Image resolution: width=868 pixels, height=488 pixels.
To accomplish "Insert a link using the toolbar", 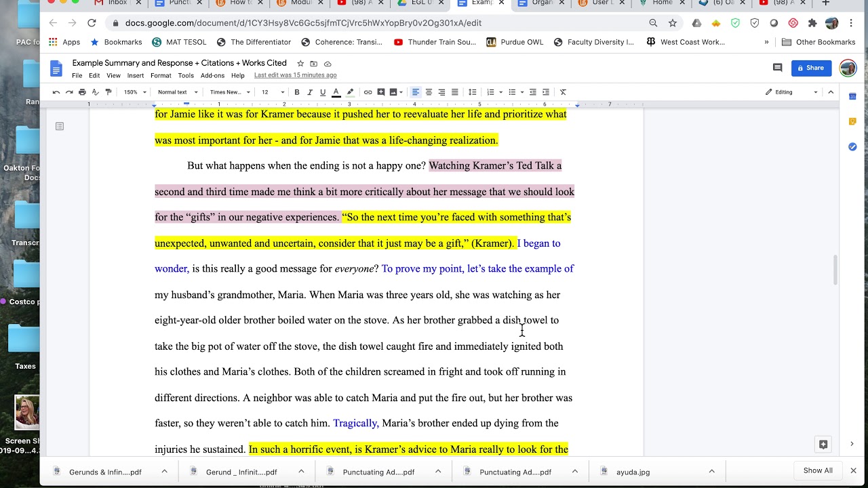I will tap(368, 92).
